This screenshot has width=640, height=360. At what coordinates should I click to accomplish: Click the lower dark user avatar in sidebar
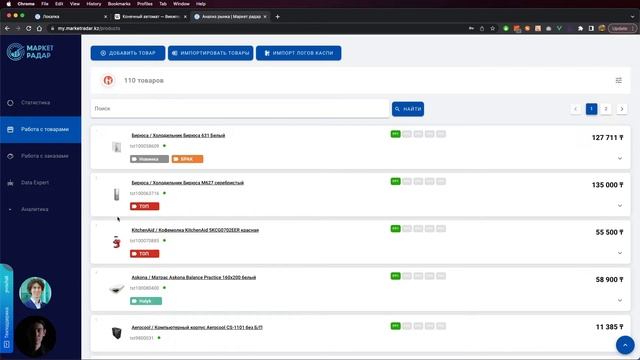pos(36,336)
